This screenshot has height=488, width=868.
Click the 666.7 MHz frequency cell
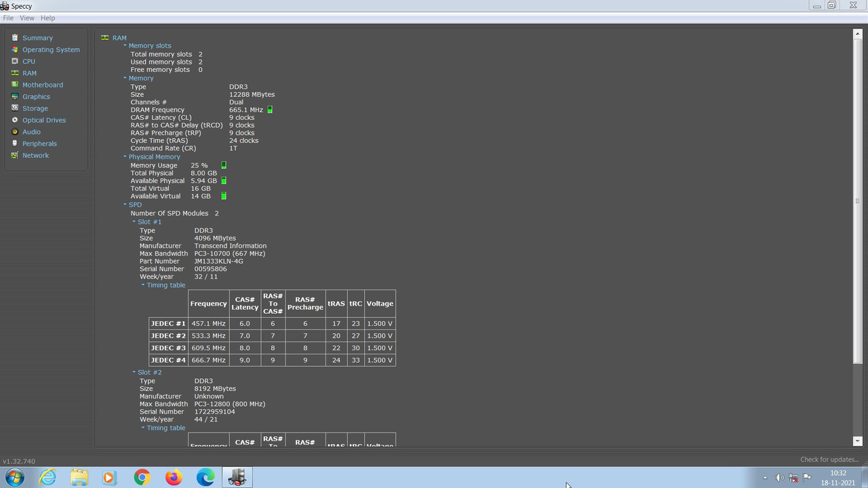tap(208, 360)
